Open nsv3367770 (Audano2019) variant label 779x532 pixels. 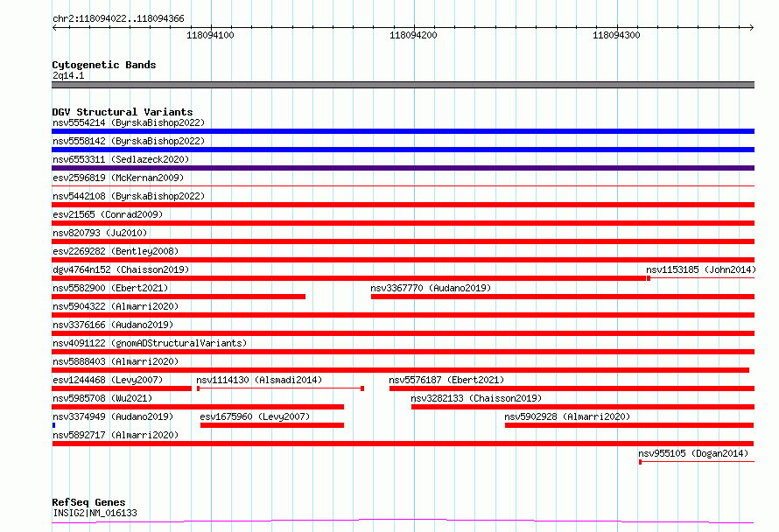431,288
